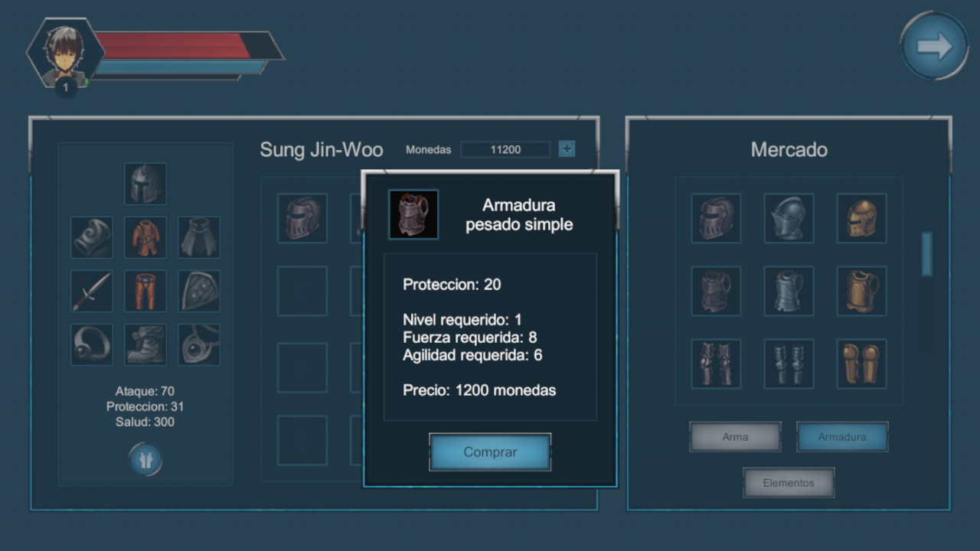Select the dark iron helmet in Mercado
980x551 pixels.
point(716,218)
